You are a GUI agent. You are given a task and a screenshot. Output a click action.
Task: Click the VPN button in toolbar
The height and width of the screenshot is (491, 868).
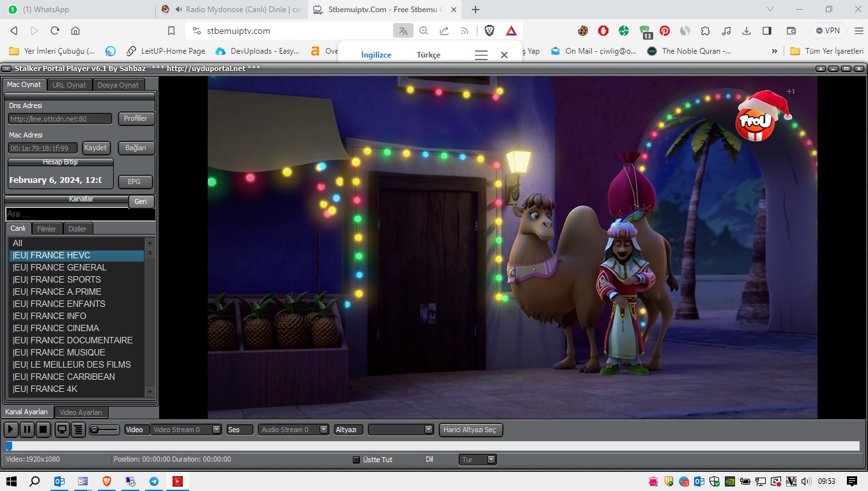point(828,31)
